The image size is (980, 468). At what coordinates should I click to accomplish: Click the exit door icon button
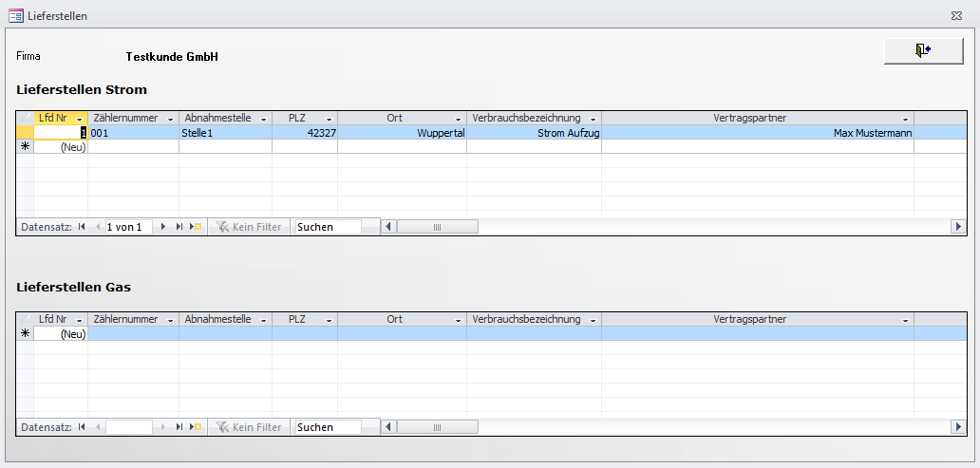click(923, 51)
